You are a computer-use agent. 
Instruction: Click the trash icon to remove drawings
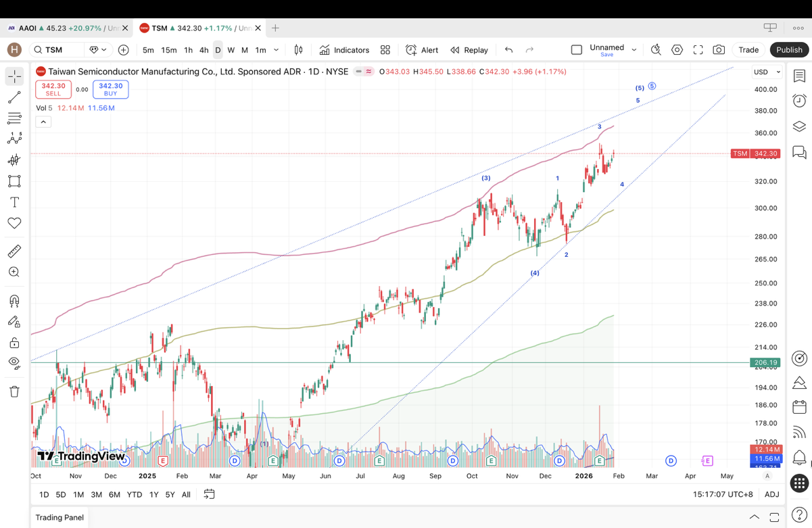14,391
